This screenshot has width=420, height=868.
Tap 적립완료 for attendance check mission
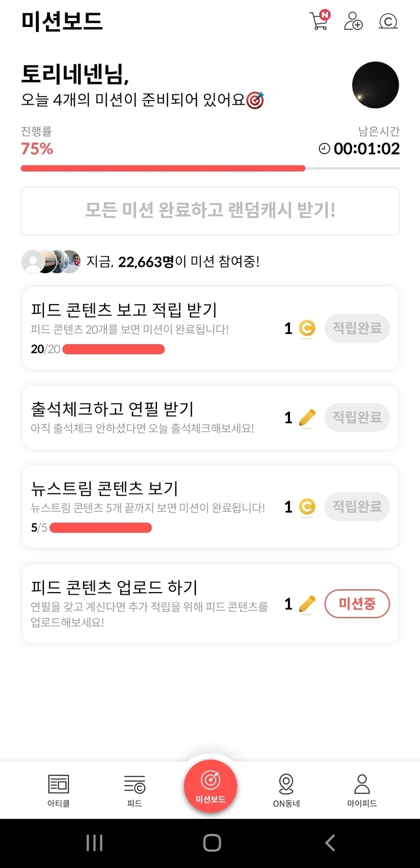[357, 418]
